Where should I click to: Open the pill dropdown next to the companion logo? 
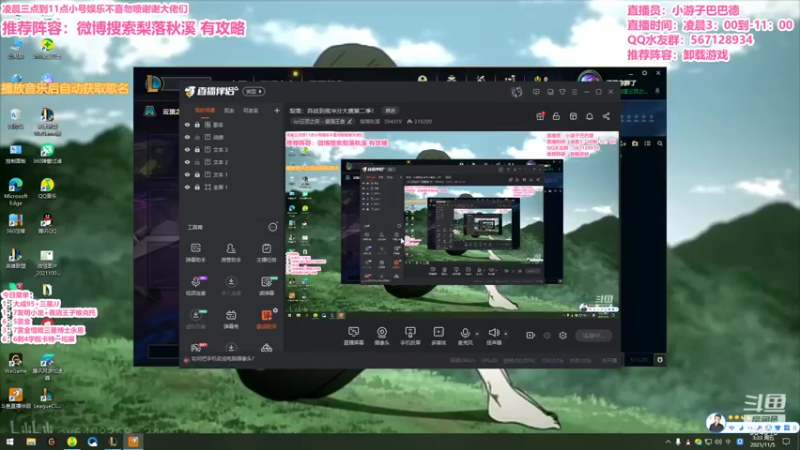click(x=254, y=91)
